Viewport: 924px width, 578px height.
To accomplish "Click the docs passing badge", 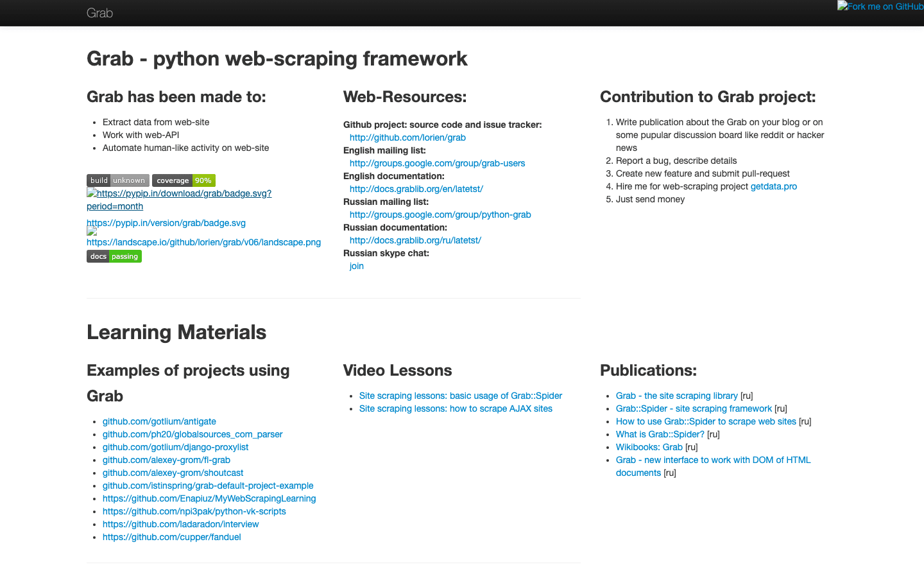I will click(114, 256).
